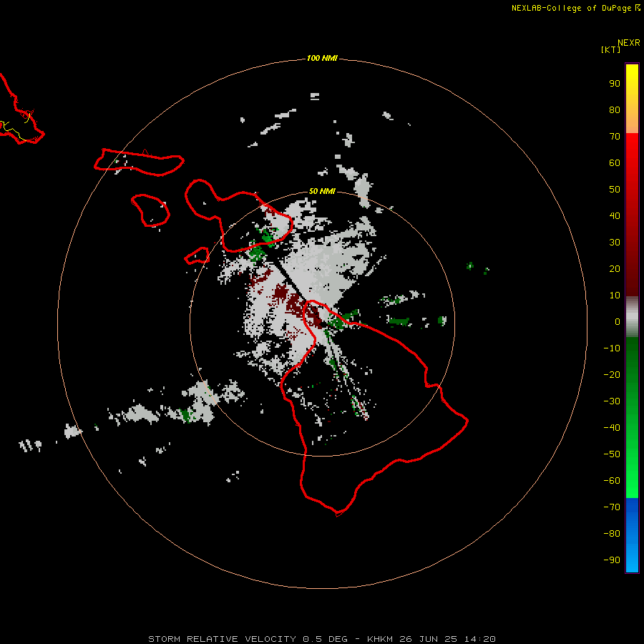
Task: Select the 50 NMI range ring label
Action: tap(321, 191)
